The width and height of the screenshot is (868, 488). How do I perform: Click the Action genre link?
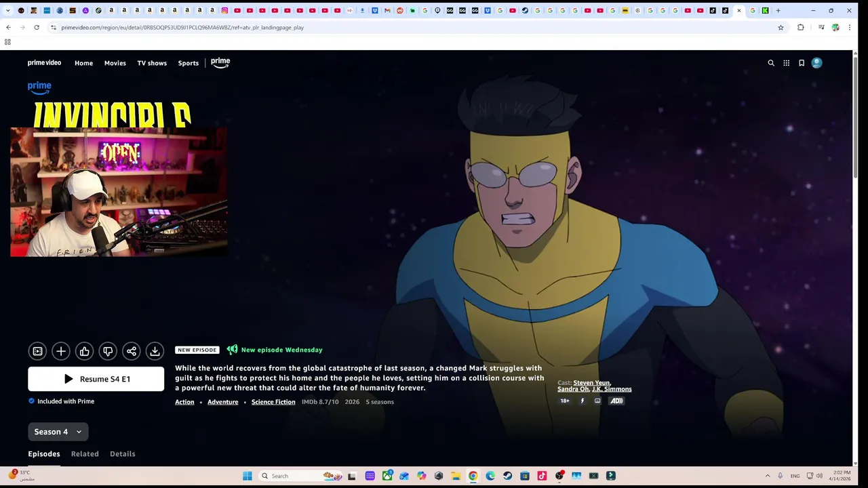coord(184,402)
